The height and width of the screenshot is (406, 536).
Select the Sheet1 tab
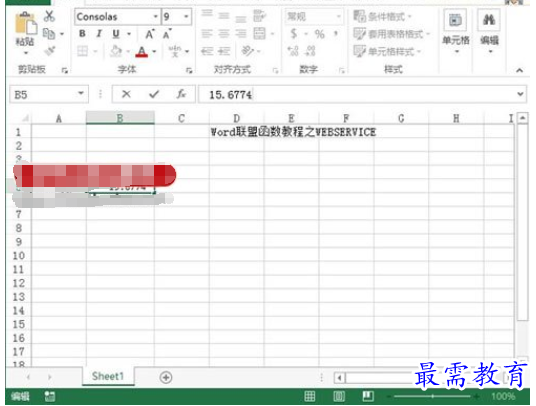[x=108, y=377]
